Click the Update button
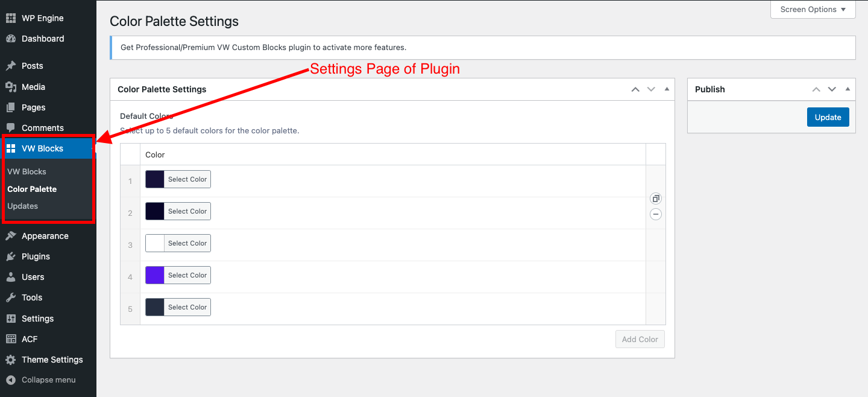The image size is (868, 397). 828,117
